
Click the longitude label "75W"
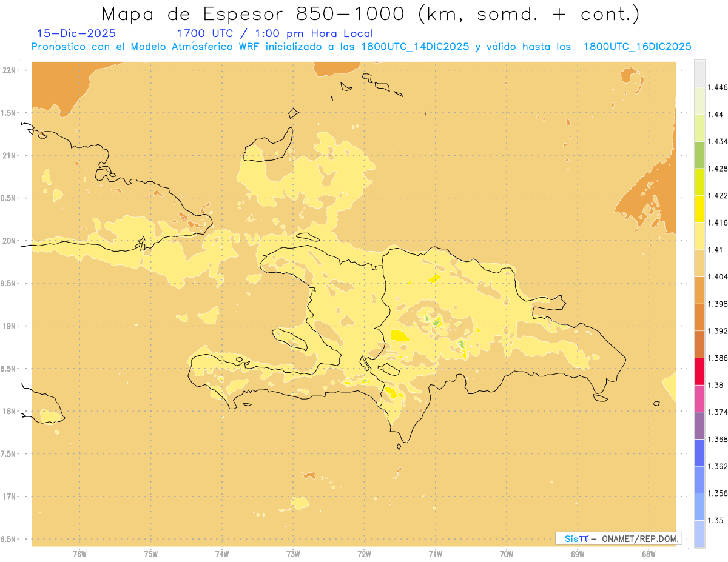tap(151, 554)
